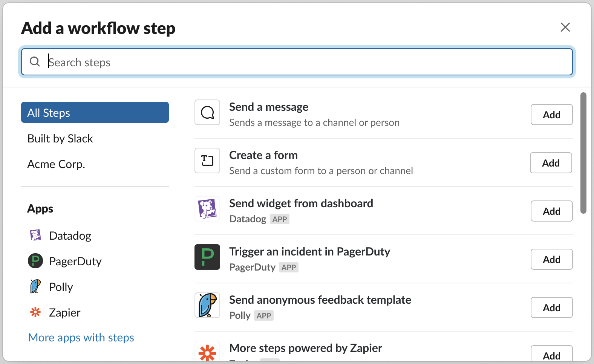Add the Send a message step
Screen dimensions: 594x364
(x=551, y=115)
